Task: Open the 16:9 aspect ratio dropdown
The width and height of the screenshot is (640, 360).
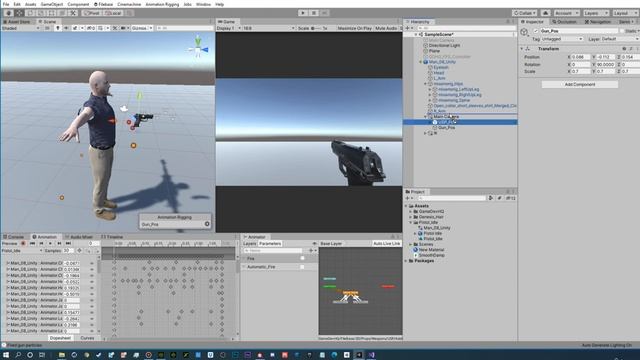Action: (269, 28)
